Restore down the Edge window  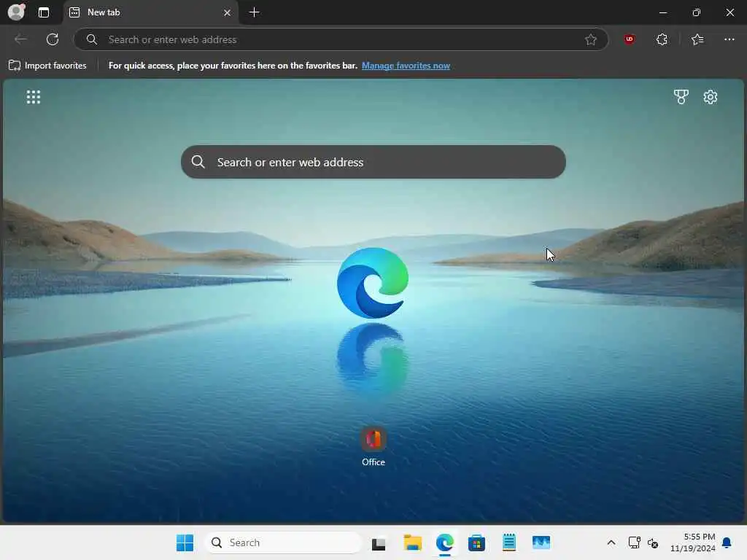click(696, 12)
